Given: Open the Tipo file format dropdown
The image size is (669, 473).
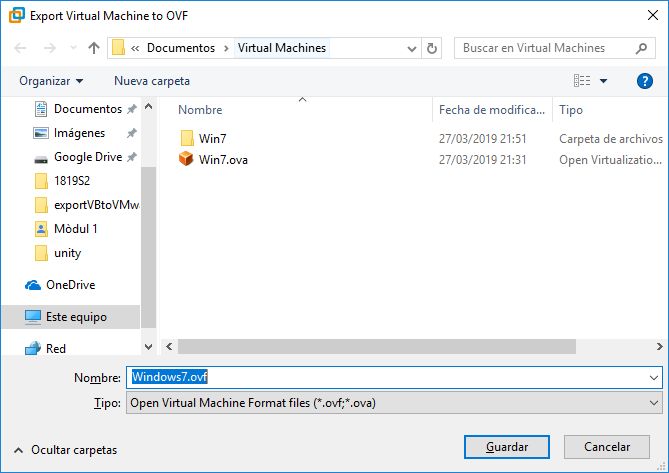Looking at the screenshot, I should [x=394, y=402].
